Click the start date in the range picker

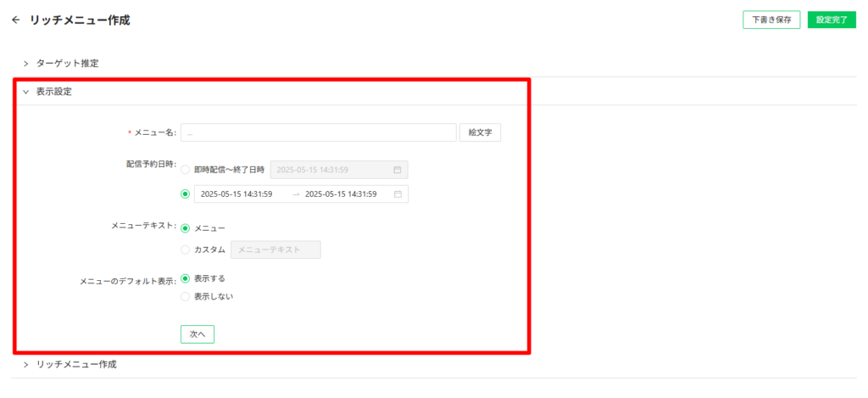pos(236,194)
